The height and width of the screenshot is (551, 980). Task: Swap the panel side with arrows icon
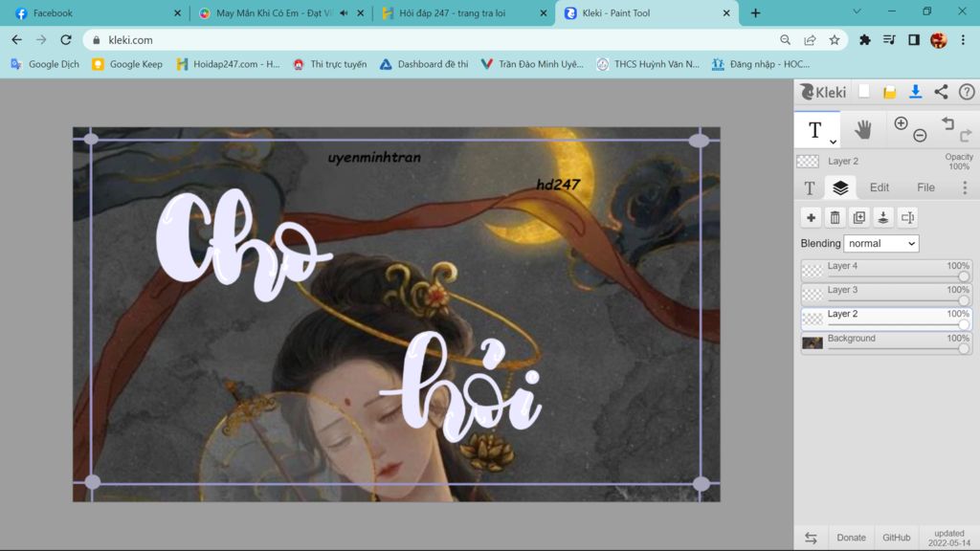(x=811, y=538)
